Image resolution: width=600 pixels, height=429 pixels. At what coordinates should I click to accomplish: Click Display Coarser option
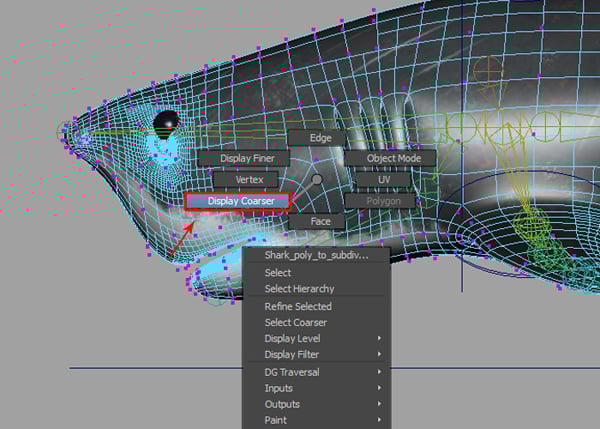point(238,201)
